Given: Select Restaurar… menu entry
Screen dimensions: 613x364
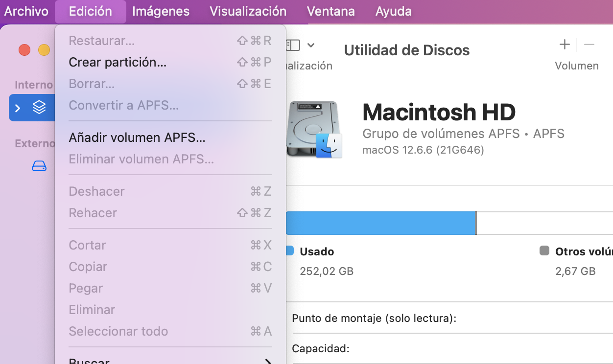Looking at the screenshot, I should 170,41.
